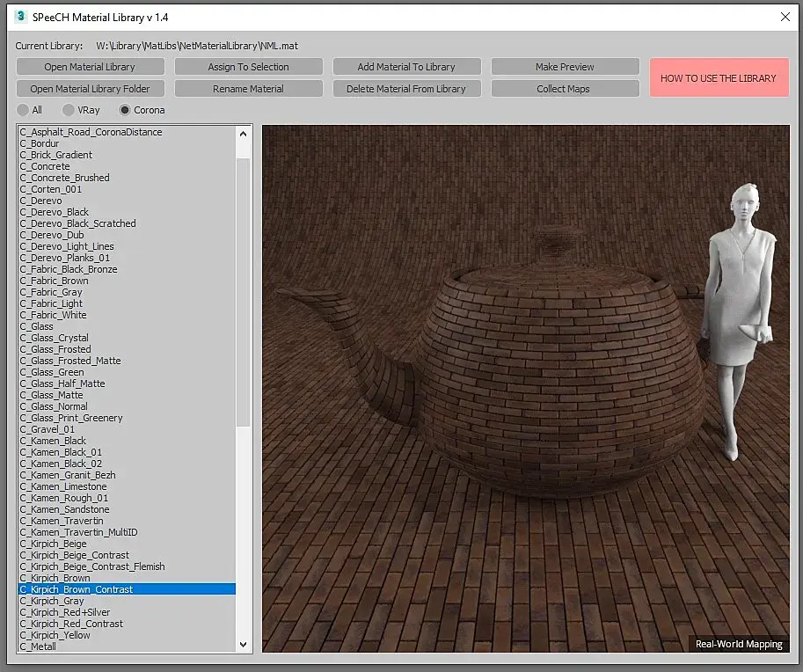Click the Rename Material button
The width and height of the screenshot is (803, 672).
pos(248,89)
